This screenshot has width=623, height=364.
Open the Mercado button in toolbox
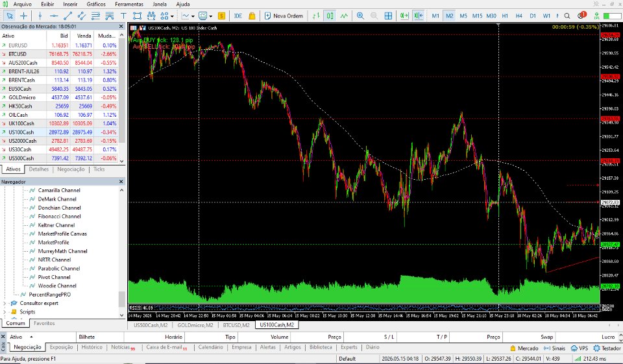point(524,348)
